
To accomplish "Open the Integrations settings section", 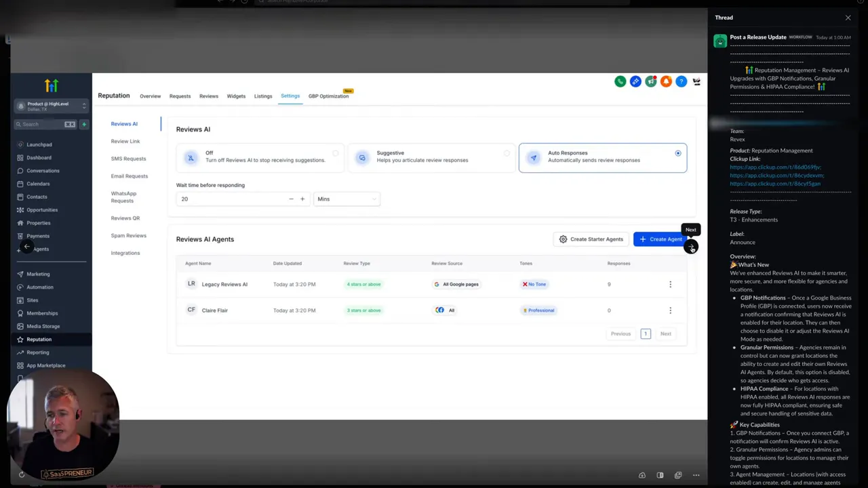I will click(125, 253).
